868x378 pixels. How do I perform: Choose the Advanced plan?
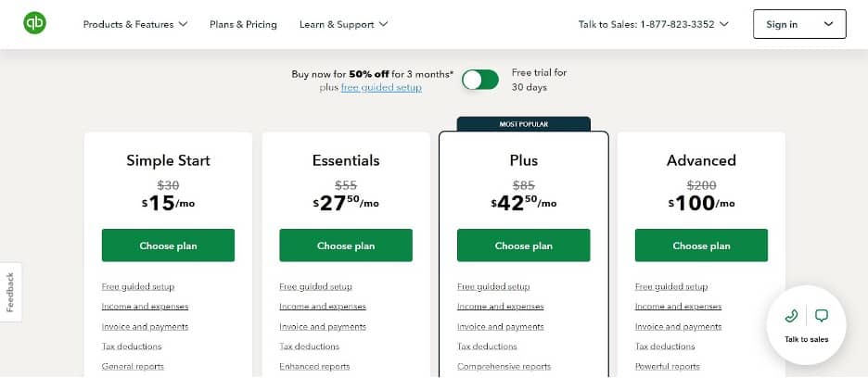tap(701, 246)
